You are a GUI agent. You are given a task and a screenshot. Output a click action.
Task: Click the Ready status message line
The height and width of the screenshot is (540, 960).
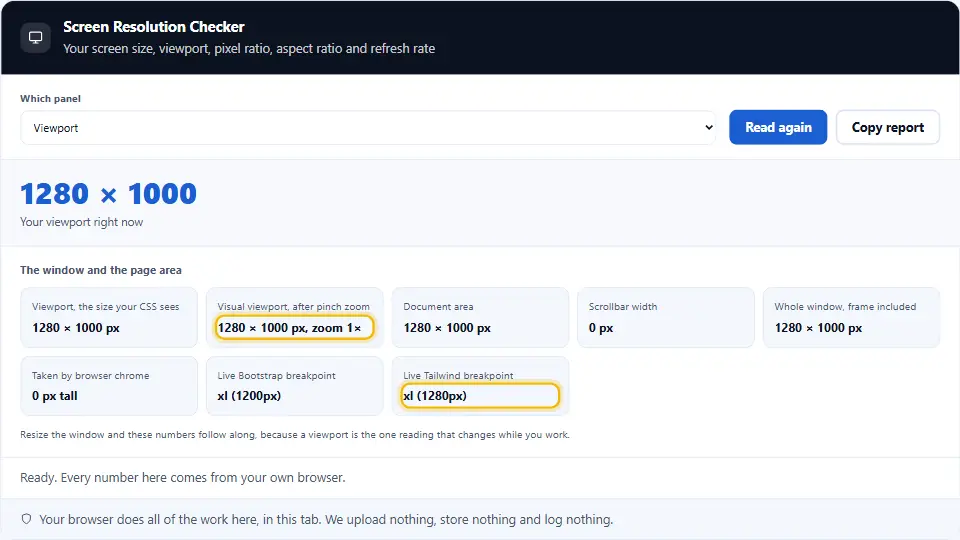(182, 478)
